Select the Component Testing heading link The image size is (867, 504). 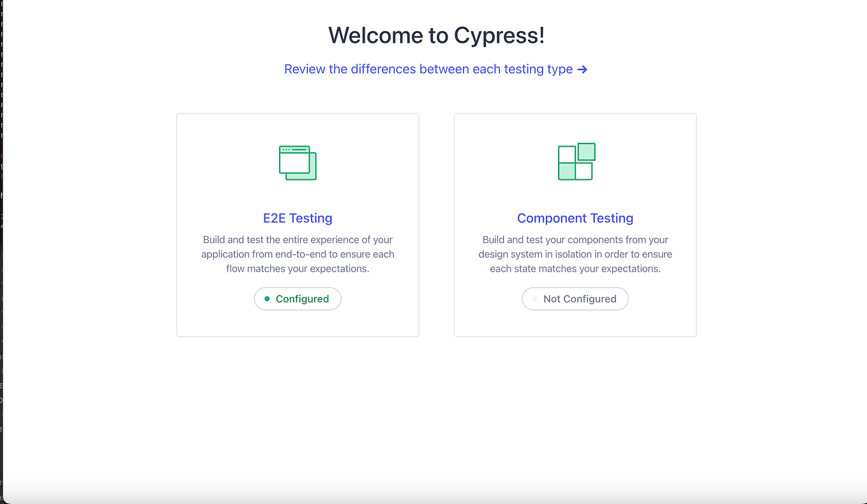tap(575, 218)
